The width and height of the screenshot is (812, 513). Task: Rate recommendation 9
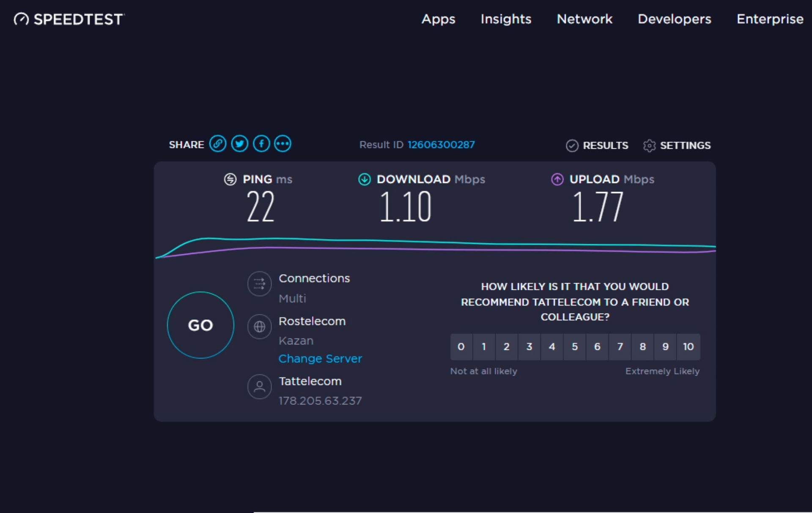coord(665,347)
